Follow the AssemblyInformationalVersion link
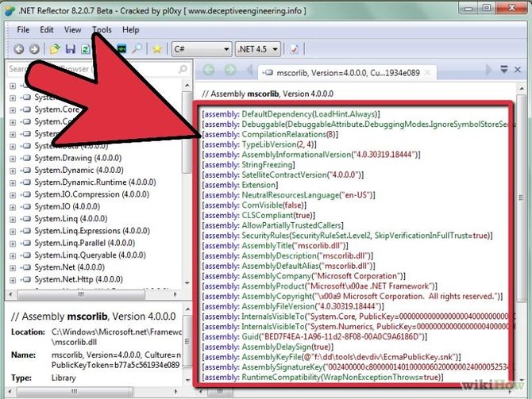Viewport: 532px width, 399px height. (296, 155)
